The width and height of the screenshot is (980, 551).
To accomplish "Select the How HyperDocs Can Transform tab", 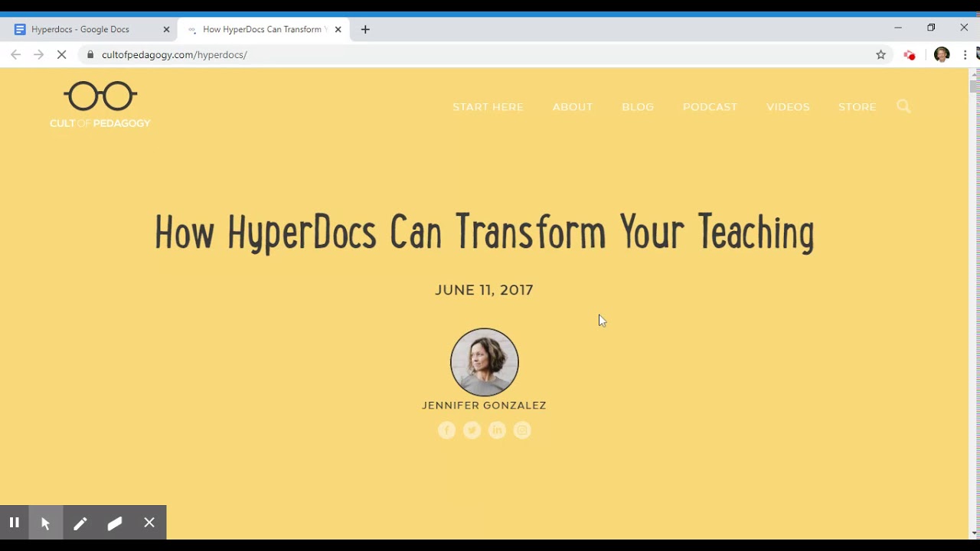I will (x=264, y=29).
